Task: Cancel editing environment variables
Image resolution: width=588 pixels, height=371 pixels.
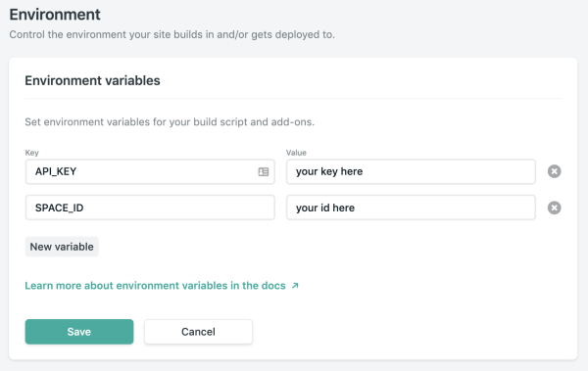Action: pyautogui.click(x=198, y=332)
